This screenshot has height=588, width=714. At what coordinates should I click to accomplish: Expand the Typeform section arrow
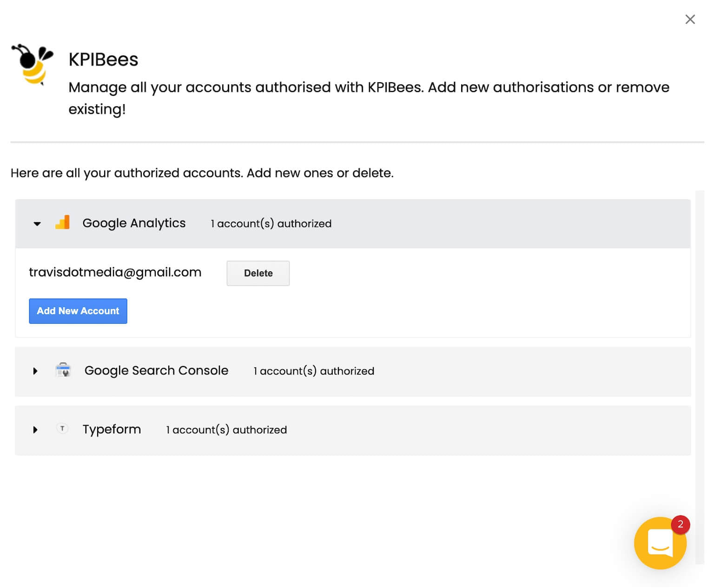35,430
